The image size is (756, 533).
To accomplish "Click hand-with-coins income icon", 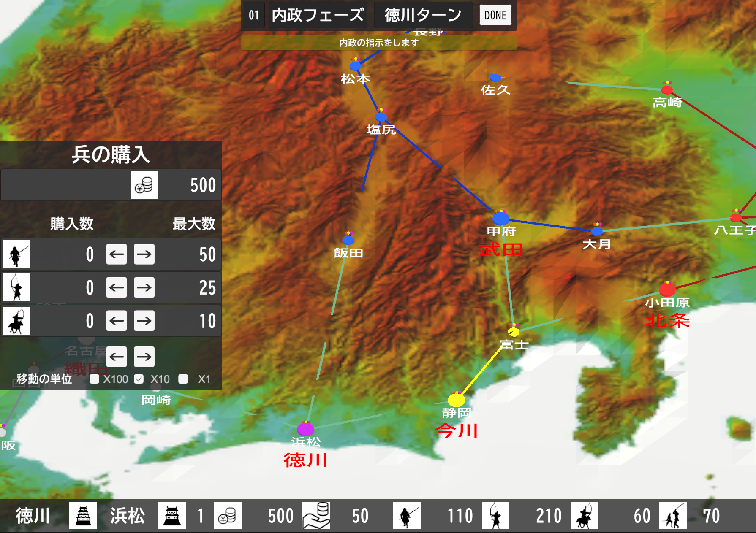I will coord(317,515).
